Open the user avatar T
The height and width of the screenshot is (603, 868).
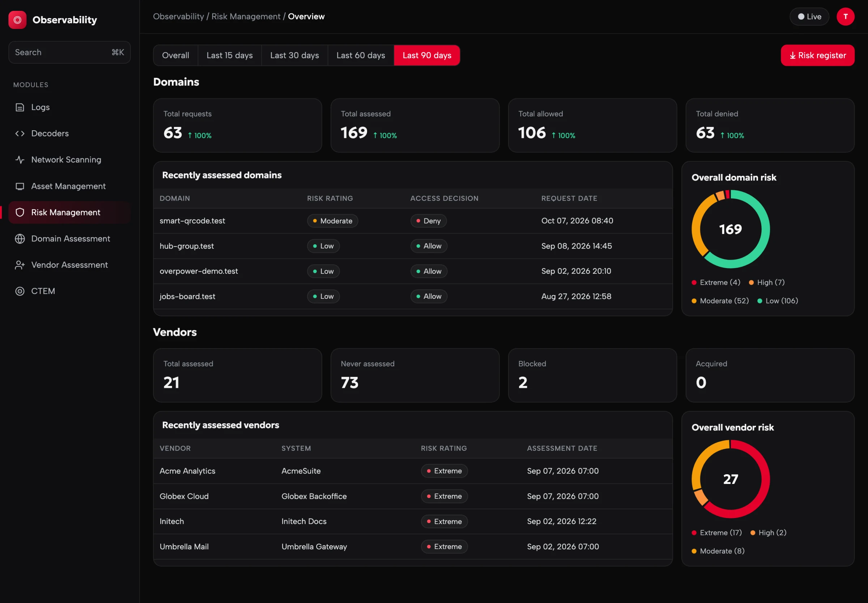click(x=845, y=17)
